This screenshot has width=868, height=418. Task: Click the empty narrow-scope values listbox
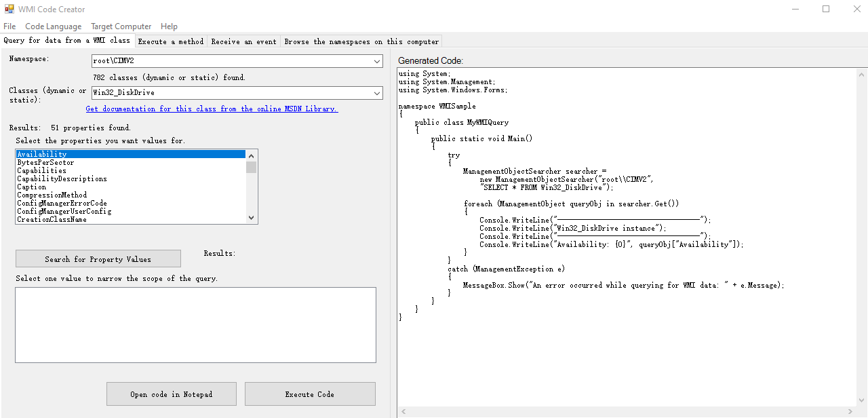pos(195,324)
